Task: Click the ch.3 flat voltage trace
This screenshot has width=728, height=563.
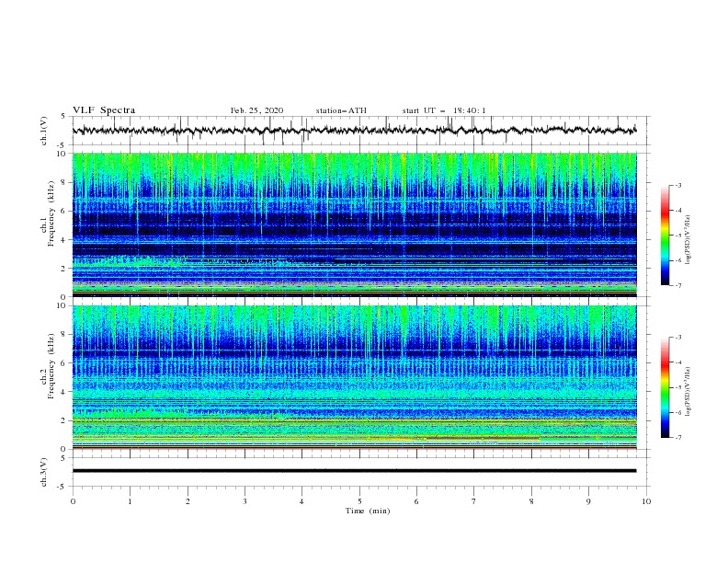Action: click(x=354, y=471)
